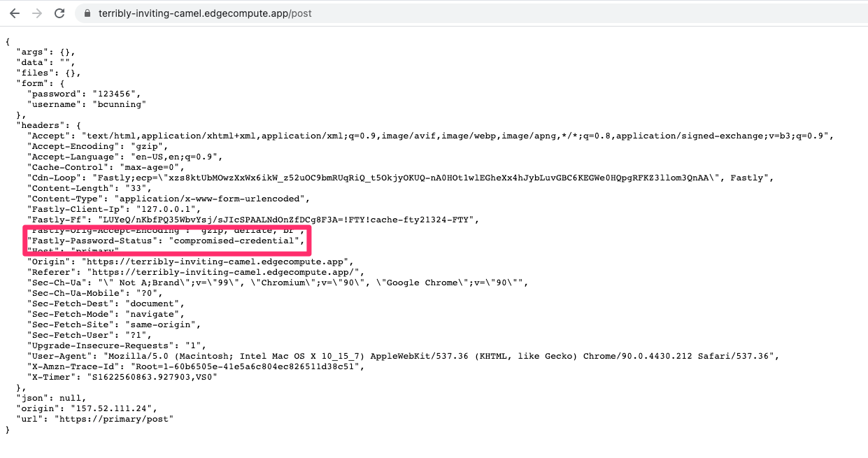868x458 pixels.
Task: Select the Content-Type form-urlencoded value
Action: [x=210, y=198]
